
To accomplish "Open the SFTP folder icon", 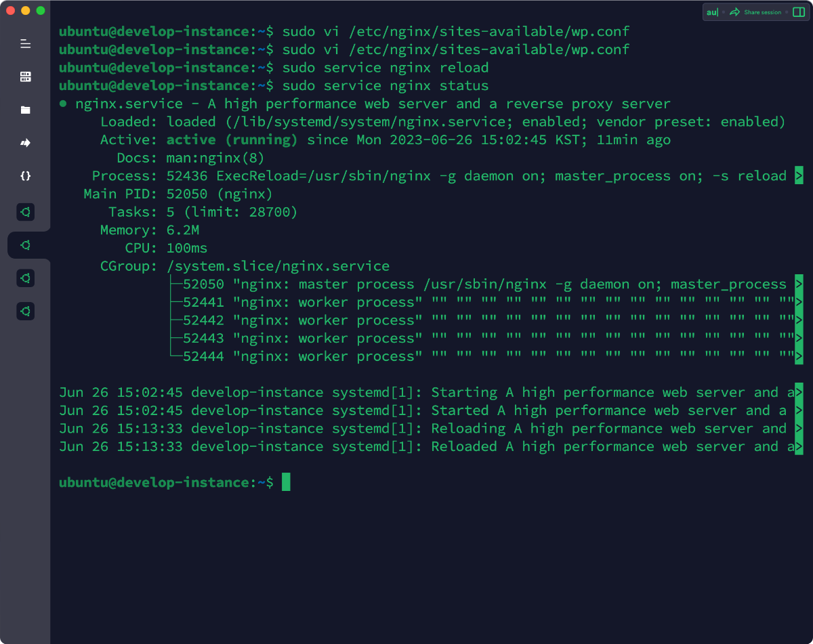I will [25, 110].
